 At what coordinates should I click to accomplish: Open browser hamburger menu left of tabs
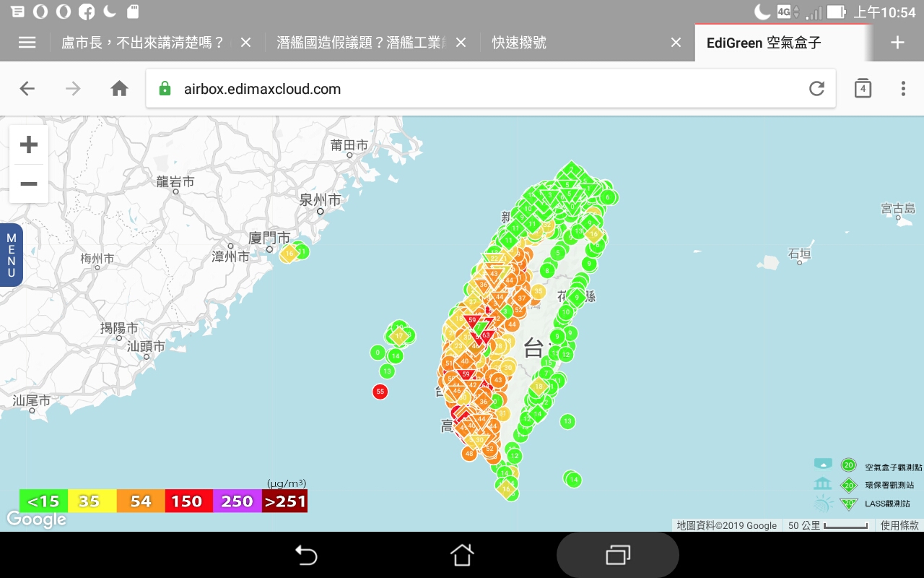click(x=27, y=43)
